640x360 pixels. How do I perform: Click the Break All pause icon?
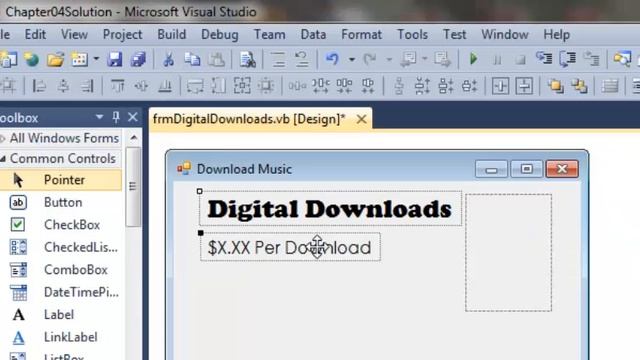(497, 60)
